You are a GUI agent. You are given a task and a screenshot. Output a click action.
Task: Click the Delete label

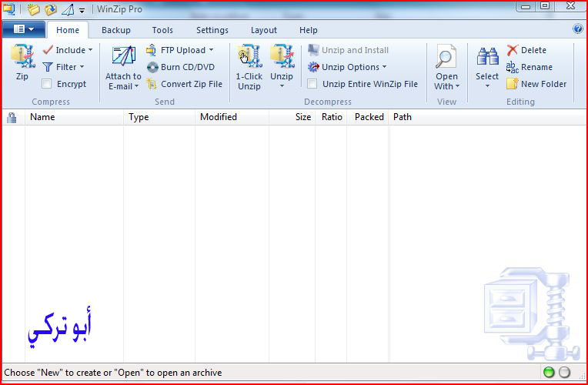(533, 50)
